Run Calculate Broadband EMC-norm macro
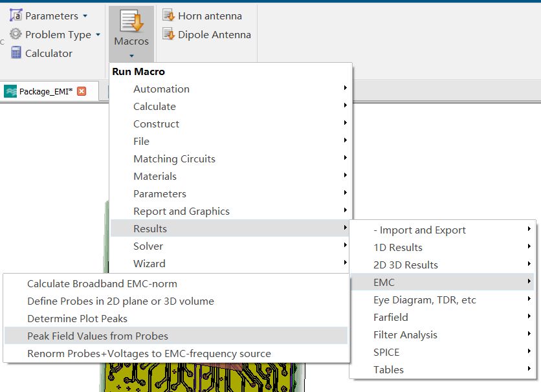 [x=176, y=283]
